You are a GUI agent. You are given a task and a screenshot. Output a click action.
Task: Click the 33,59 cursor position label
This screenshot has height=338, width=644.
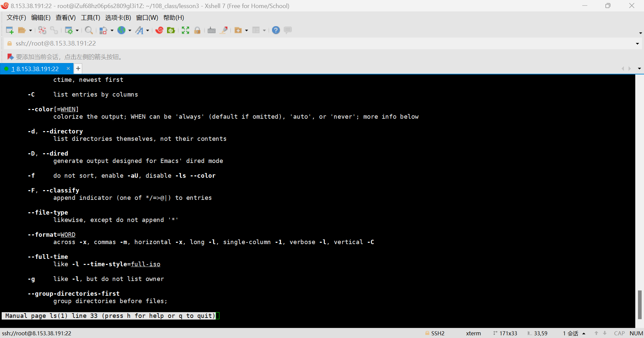537,333
